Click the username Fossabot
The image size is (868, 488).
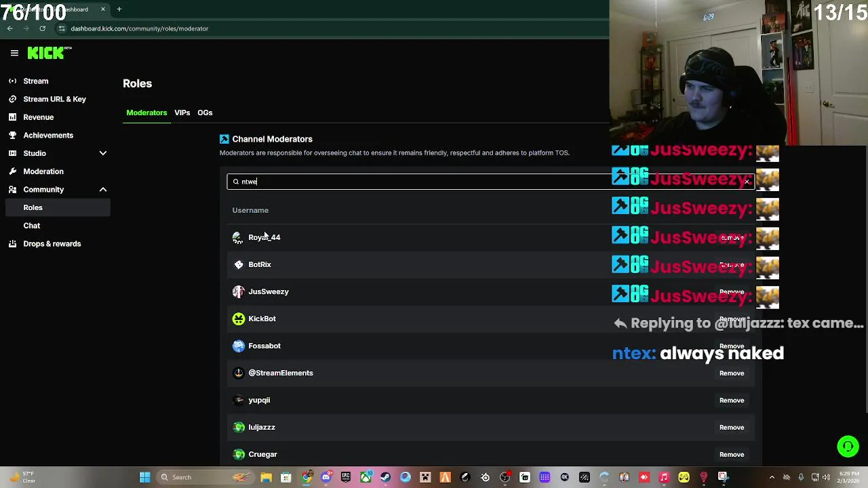pos(264,346)
